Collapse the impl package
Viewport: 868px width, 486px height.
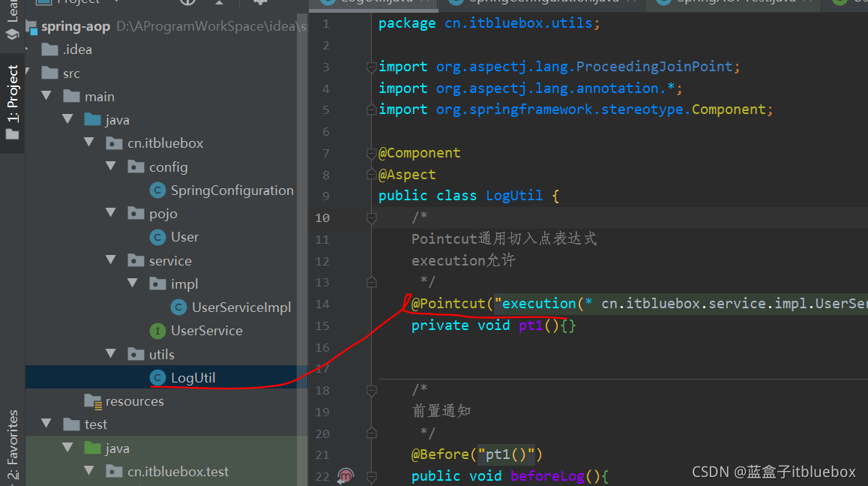click(x=133, y=283)
